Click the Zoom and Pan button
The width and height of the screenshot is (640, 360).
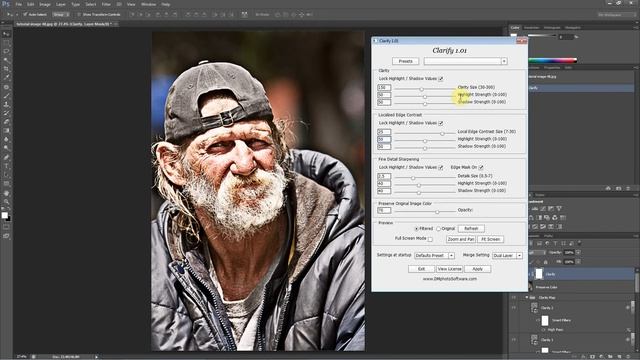(461, 239)
